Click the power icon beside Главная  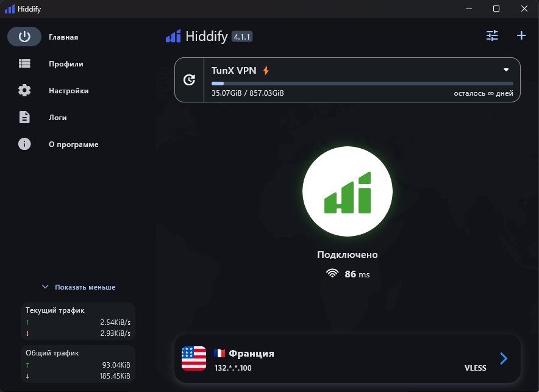coord(24,37)
